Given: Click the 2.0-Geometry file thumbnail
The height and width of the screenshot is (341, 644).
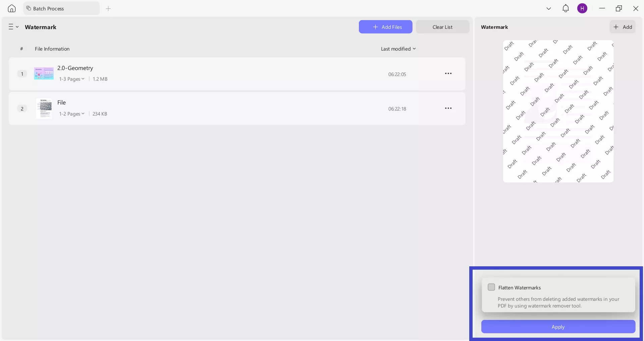Looking at the screenshot, I should (x=44, y=73).
